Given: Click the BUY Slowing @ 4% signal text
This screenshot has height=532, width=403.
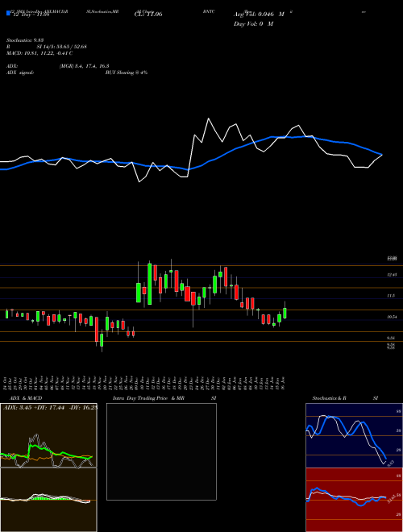Looking at the screenshot, I should click(x=127, y=73).
